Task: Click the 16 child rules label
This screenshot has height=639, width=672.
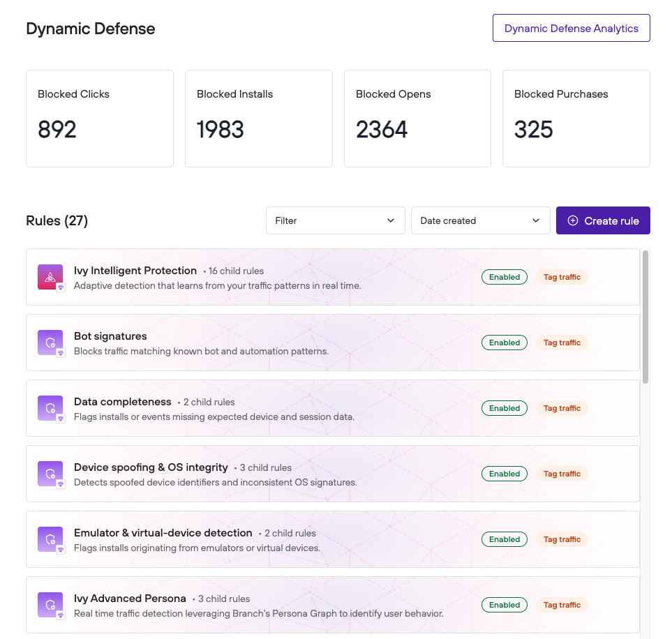Action: coord(236,271)
